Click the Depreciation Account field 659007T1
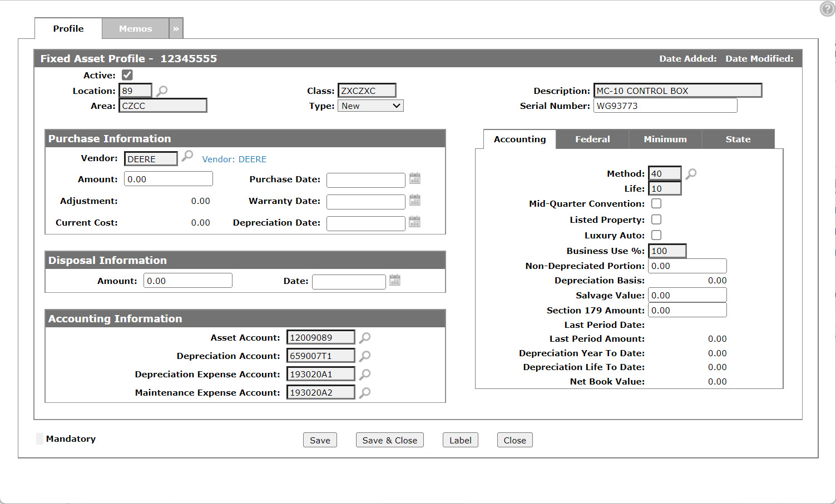This screenshot has width=836, height=504. (x=321, y=356)
